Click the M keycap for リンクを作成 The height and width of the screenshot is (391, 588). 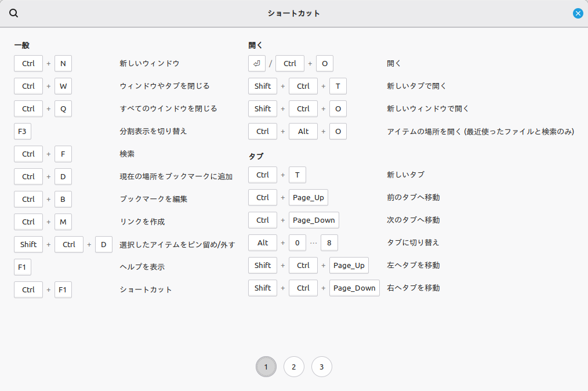pos(63,222)
